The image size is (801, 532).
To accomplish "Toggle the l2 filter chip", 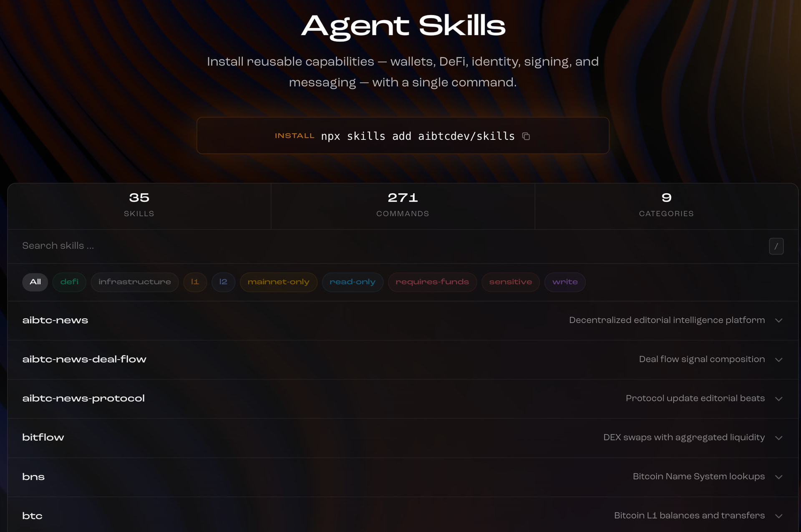I will [223, 282].
